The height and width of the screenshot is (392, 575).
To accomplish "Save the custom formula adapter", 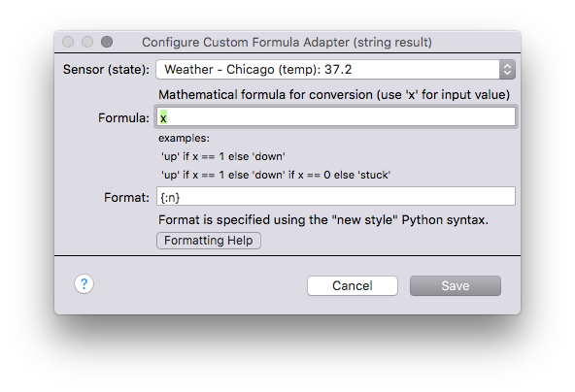I will [x=456, y=286].
